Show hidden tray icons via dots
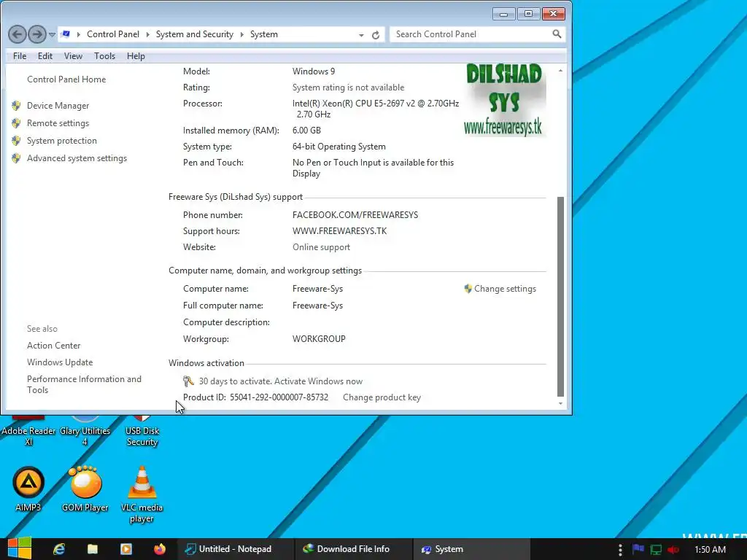 620,550
